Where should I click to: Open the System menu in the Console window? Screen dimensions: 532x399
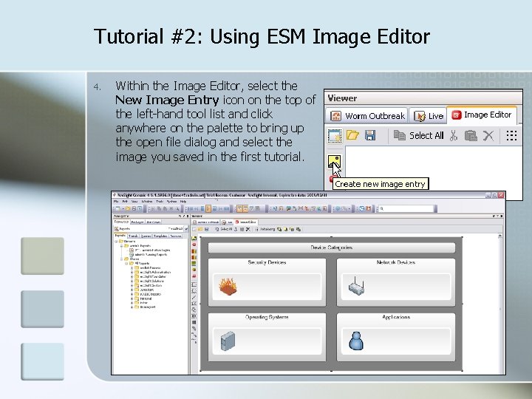pos(171,202)
